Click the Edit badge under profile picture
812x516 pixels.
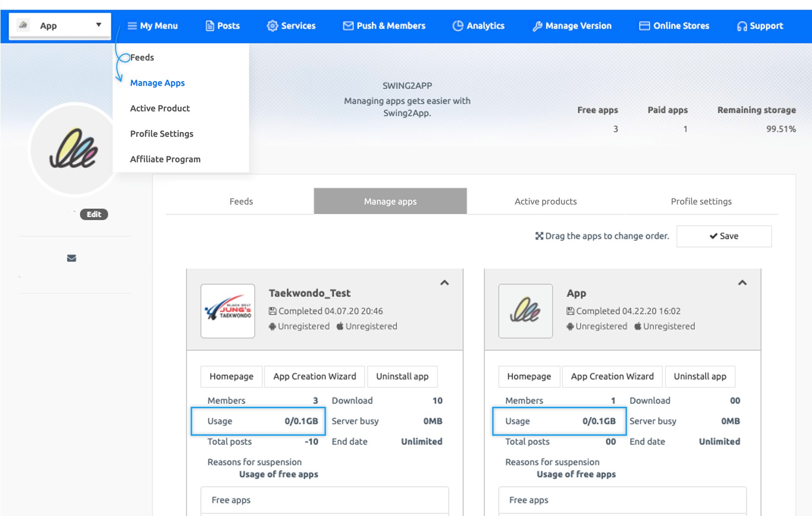click(94, 214)
